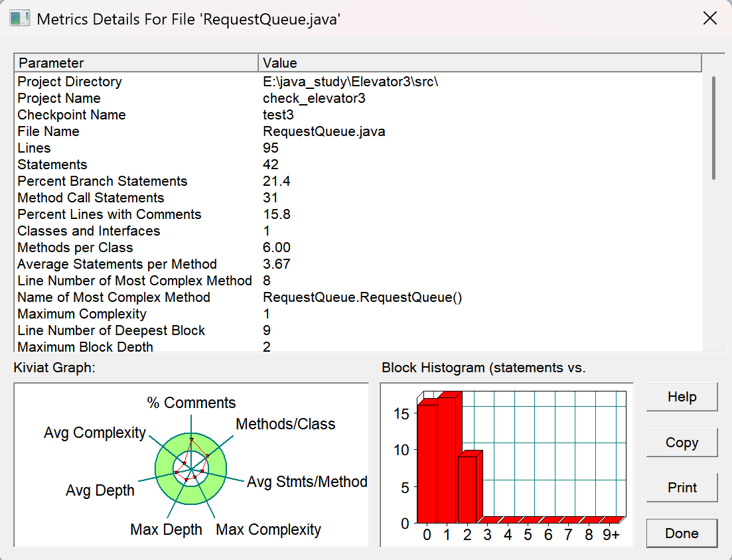Click the Kiviat Graph heading
The height and width of the screenshot is (560, 732).
(54, 368)
